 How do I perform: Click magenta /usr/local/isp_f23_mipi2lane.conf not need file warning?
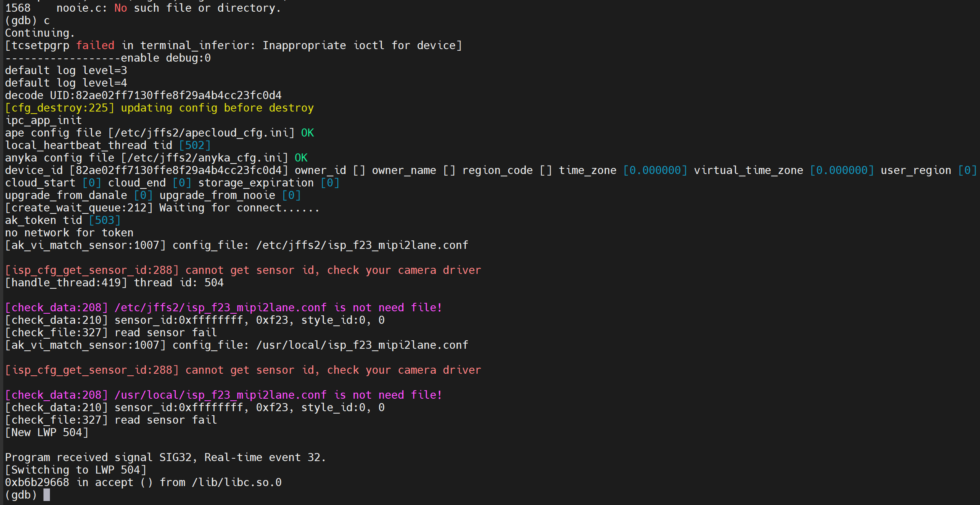[224, 395]
